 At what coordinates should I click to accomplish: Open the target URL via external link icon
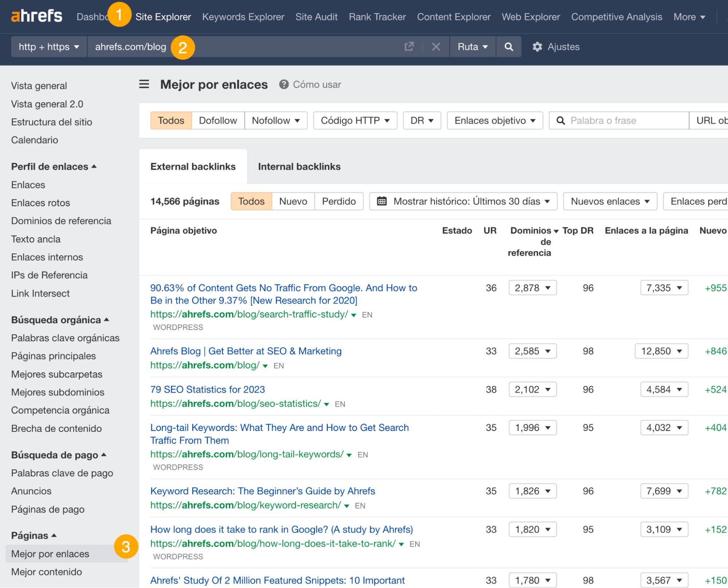[x=409, y=47]
